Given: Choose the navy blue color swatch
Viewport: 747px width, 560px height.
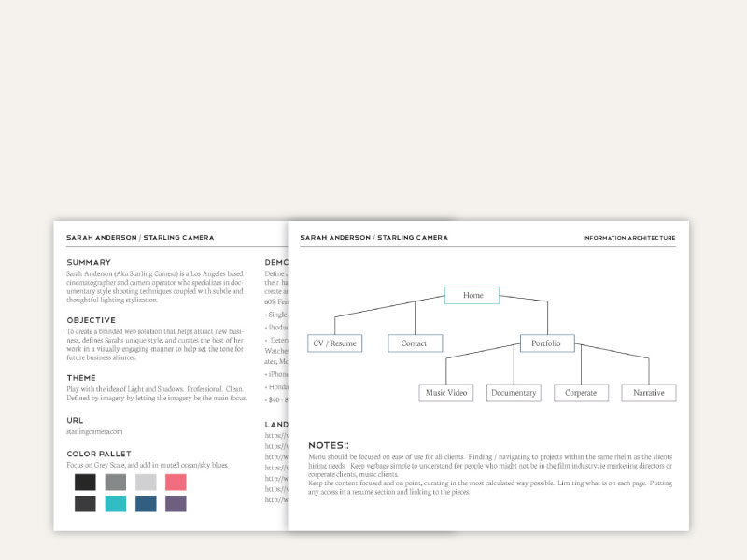Looking at the screenshot, I should (146, 503).
